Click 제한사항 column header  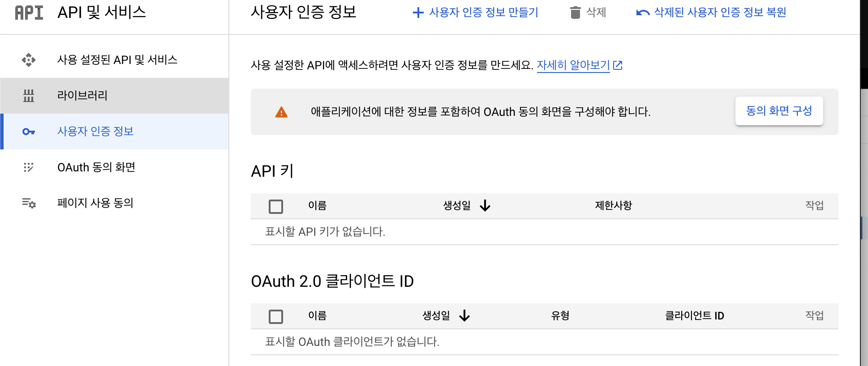click(613, 206)
